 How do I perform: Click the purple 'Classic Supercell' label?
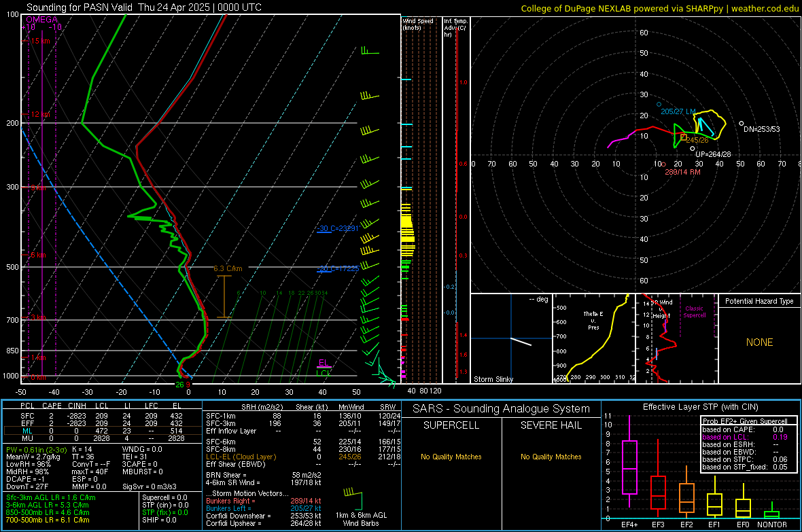click(695, 312)
